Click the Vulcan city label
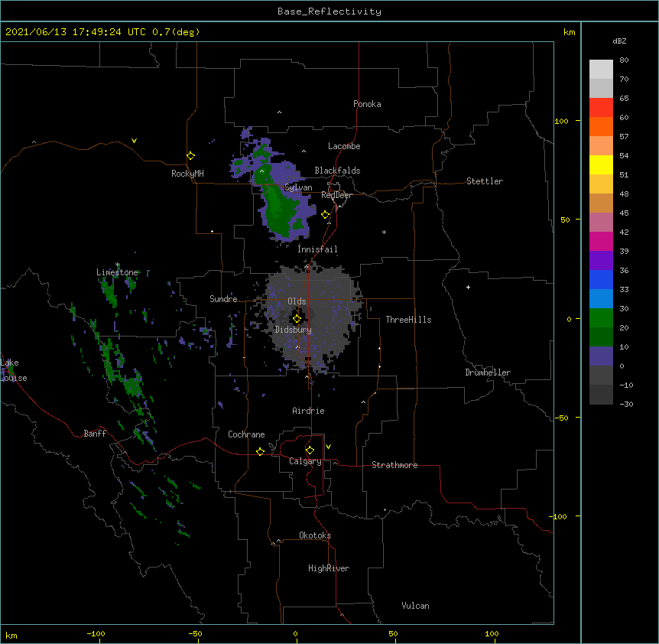This screenshot has height=644, width=659. tap(415, 606)
